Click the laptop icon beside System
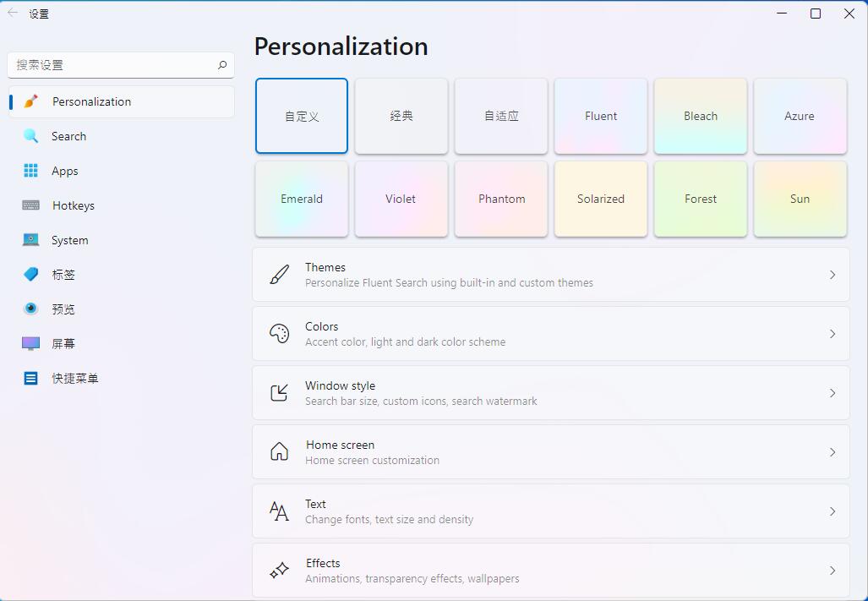 31,240
